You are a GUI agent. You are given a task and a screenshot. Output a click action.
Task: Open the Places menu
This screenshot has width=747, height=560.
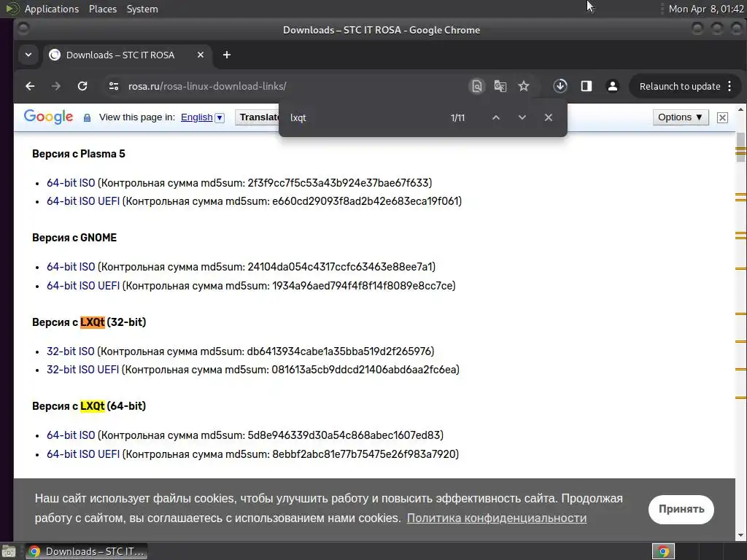click(102, 9)
